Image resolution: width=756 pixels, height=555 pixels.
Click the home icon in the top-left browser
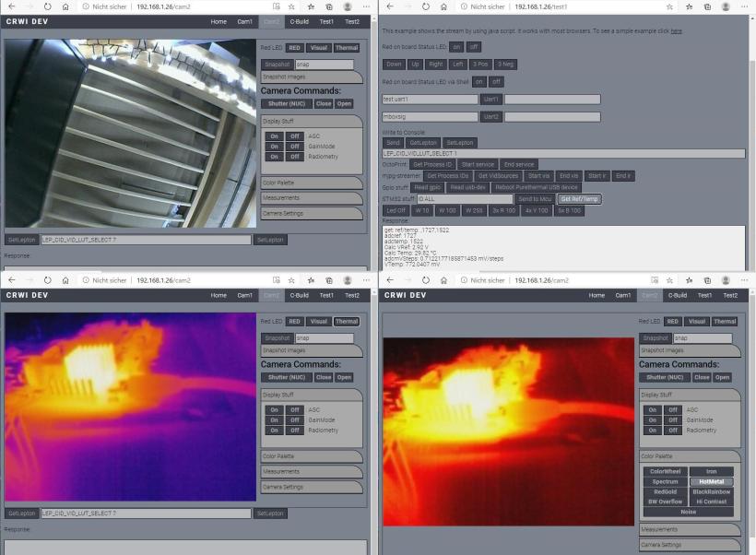(64, 6)
